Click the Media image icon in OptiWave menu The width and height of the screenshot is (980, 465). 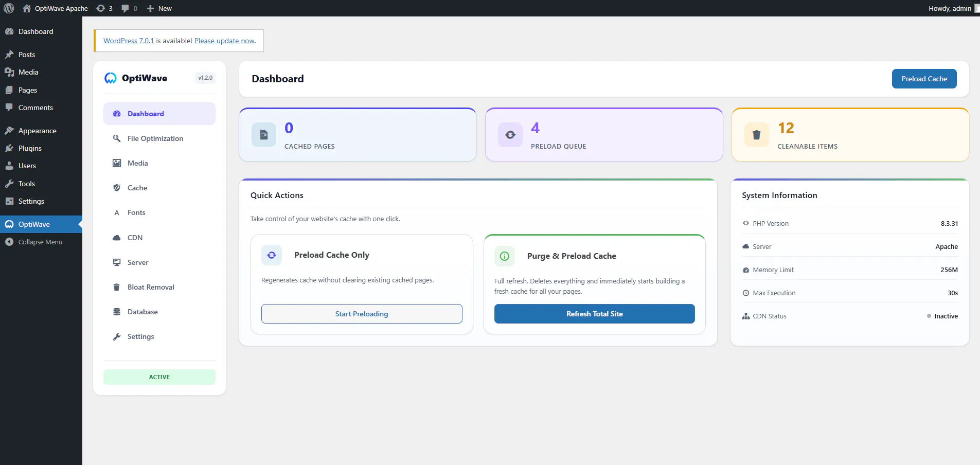coord(117,163)
